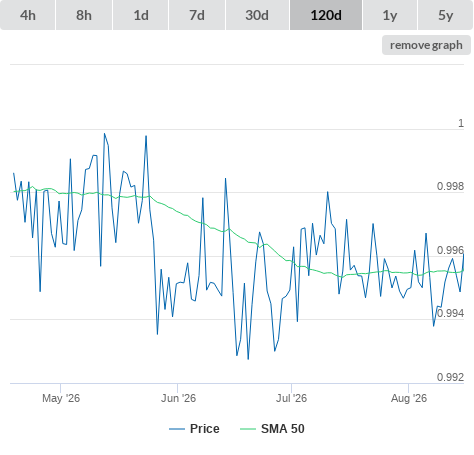Click the remove graph button

tap(426, 45)
